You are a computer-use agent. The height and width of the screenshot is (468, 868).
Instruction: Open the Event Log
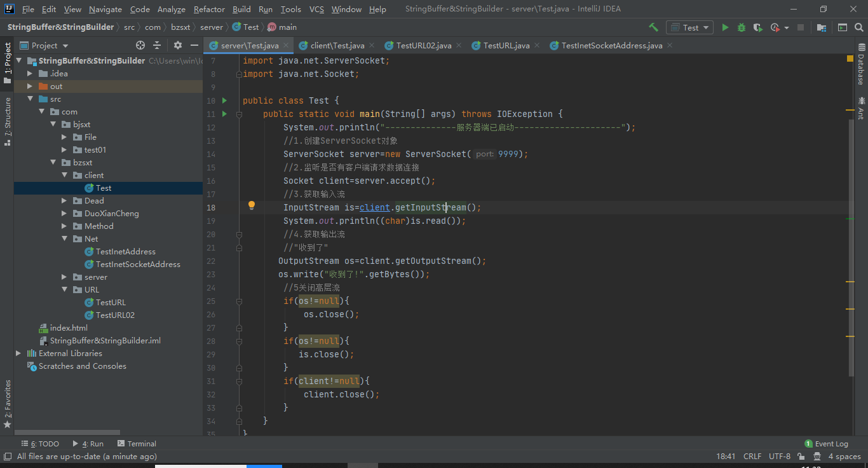coord(826,444)
